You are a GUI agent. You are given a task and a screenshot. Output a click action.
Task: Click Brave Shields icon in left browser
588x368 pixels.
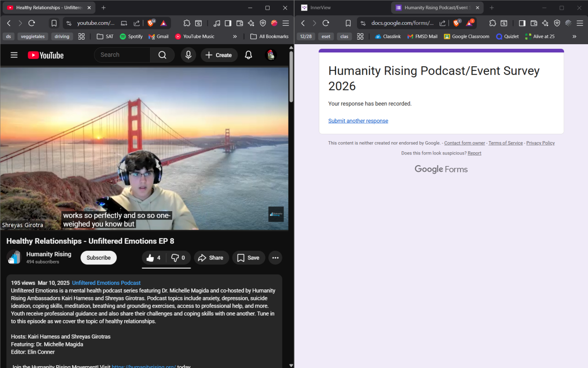151,23
